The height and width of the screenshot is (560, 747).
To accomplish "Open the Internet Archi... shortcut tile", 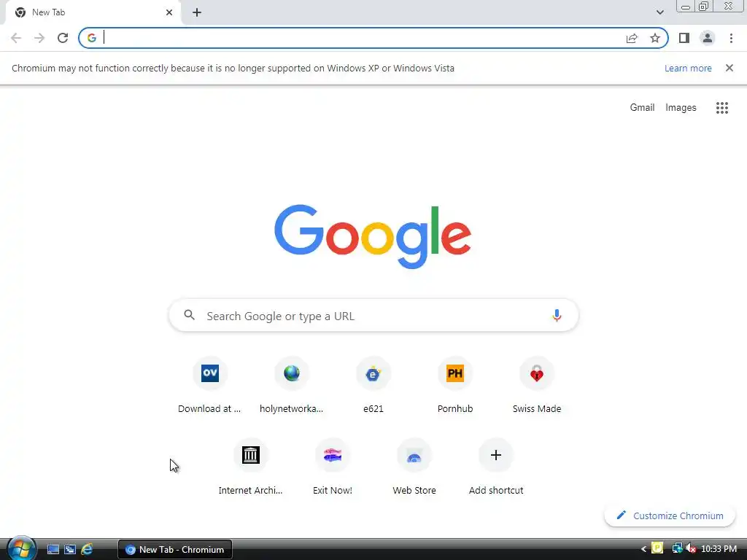I will tap(251, 467).
